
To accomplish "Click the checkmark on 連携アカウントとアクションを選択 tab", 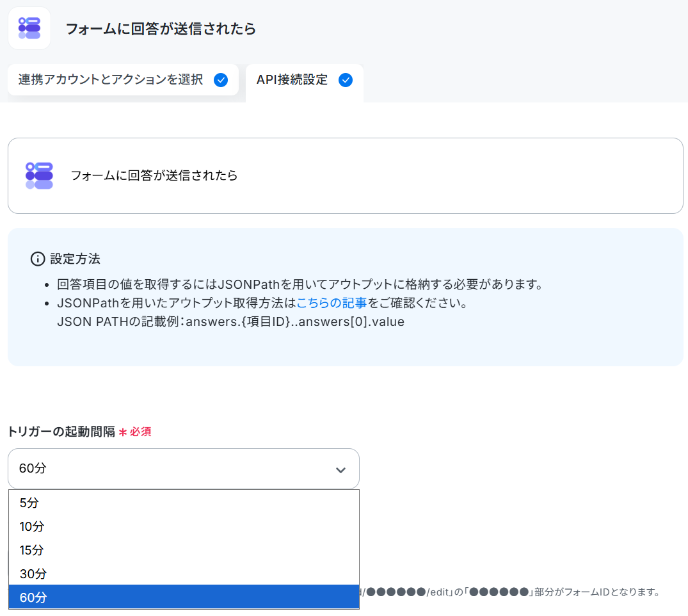I will coord(221,80).
